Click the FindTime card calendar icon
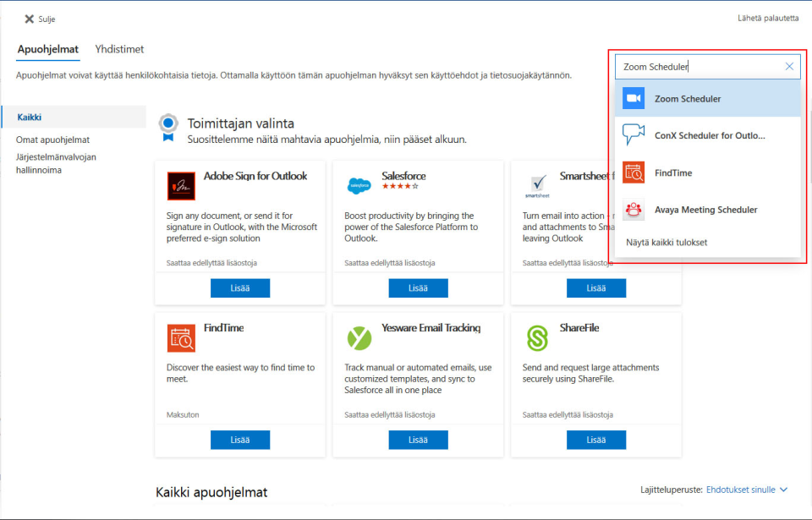The width and height of the screenshot is (812, 520). pyautogui.click(x=181, y=337)
